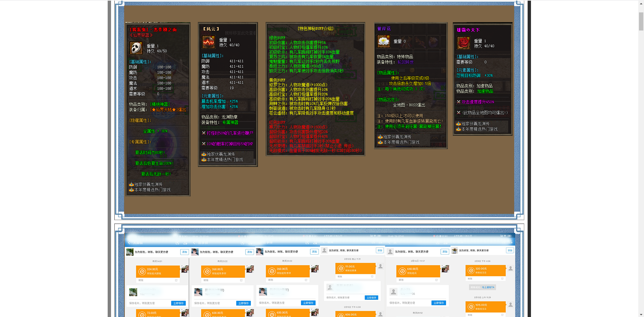Screen dimensions: 644x317
Task: Open the 特色神秘BUFF介绍 panel image
Action: (315, 89)
